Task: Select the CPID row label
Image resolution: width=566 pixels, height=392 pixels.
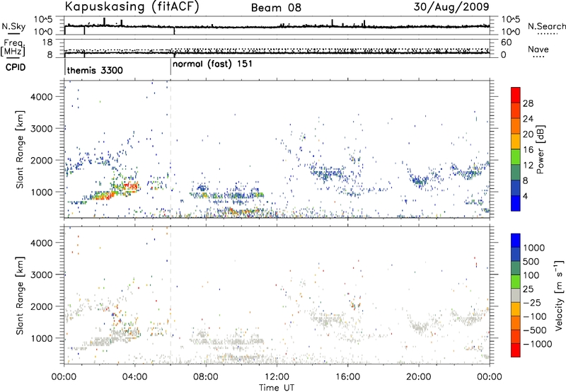Action: (x=16, y=67)
